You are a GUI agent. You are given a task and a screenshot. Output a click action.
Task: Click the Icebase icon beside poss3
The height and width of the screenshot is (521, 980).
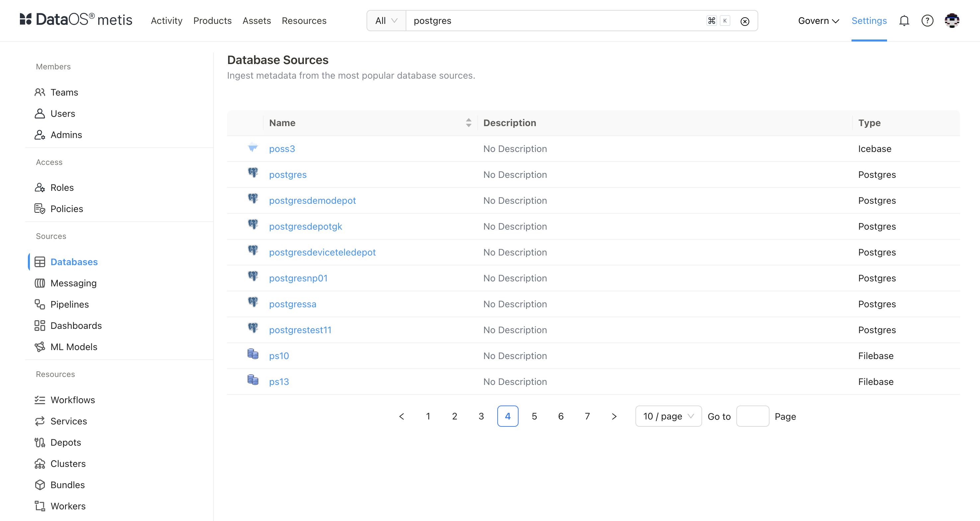tap(253, 147)
